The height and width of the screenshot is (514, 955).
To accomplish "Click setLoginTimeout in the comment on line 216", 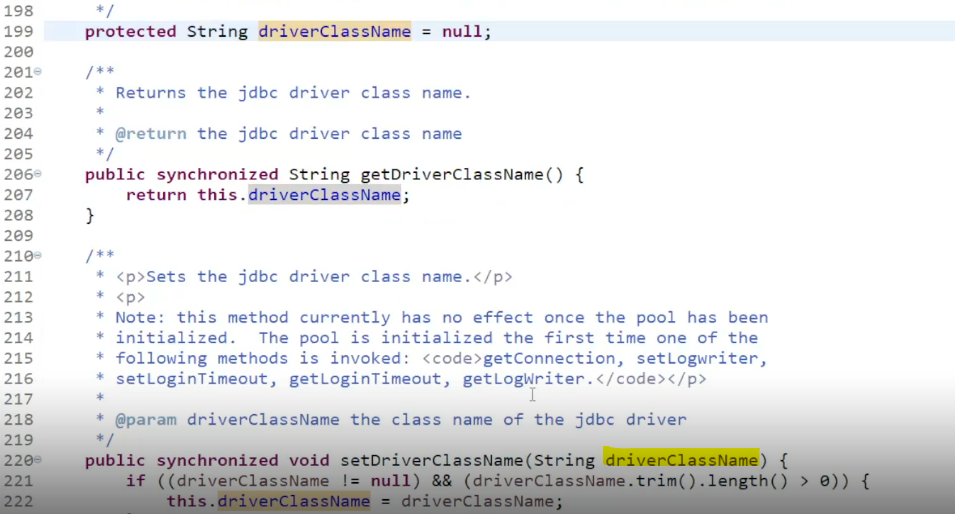I will click(x=192, y=379).
